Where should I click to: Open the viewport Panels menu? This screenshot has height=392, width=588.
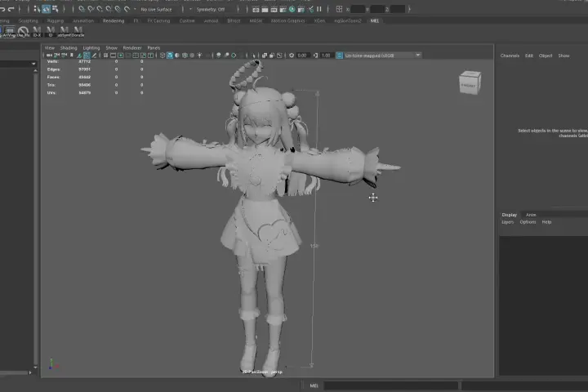[154, 48]
